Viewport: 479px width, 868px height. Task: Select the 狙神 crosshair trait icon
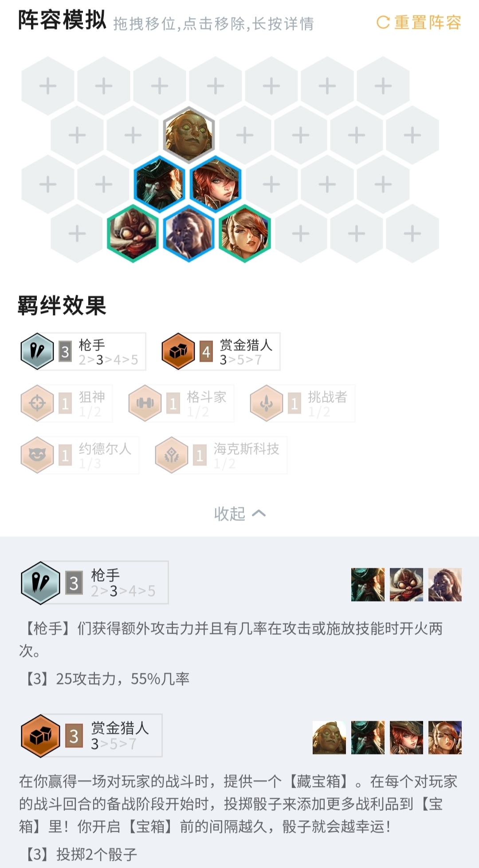click(x=37, y=403)
